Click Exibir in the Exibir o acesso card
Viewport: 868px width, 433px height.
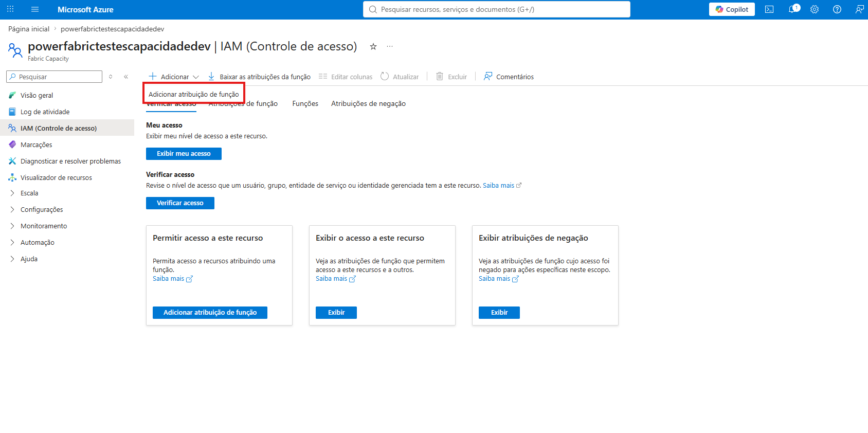[x=336, y=313]
